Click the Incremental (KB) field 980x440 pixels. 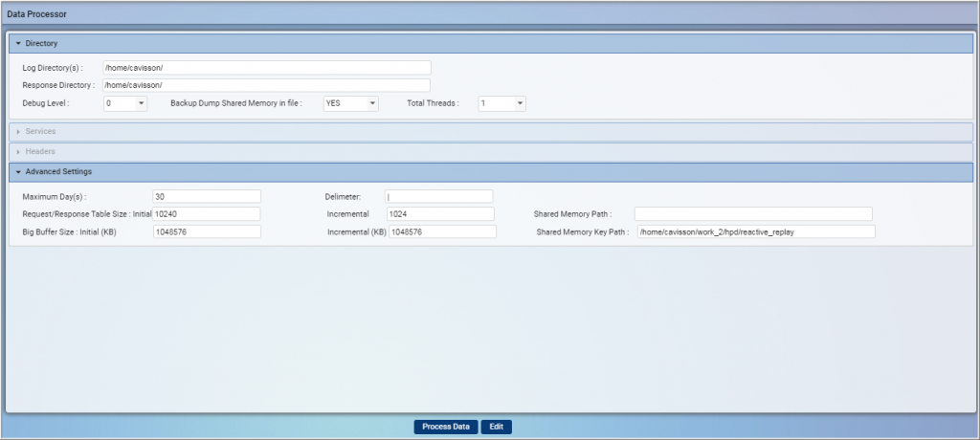click(442, 231)
